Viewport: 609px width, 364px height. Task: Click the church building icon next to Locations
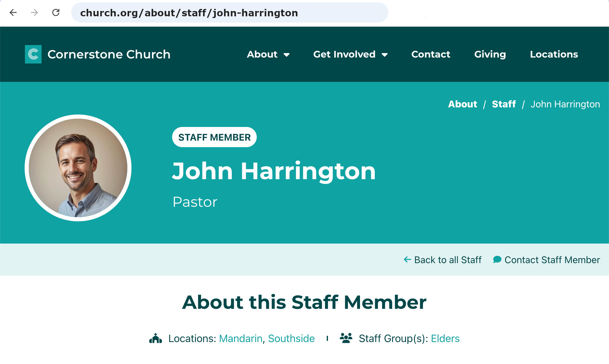pyautogui.click(x=156, y=338)
